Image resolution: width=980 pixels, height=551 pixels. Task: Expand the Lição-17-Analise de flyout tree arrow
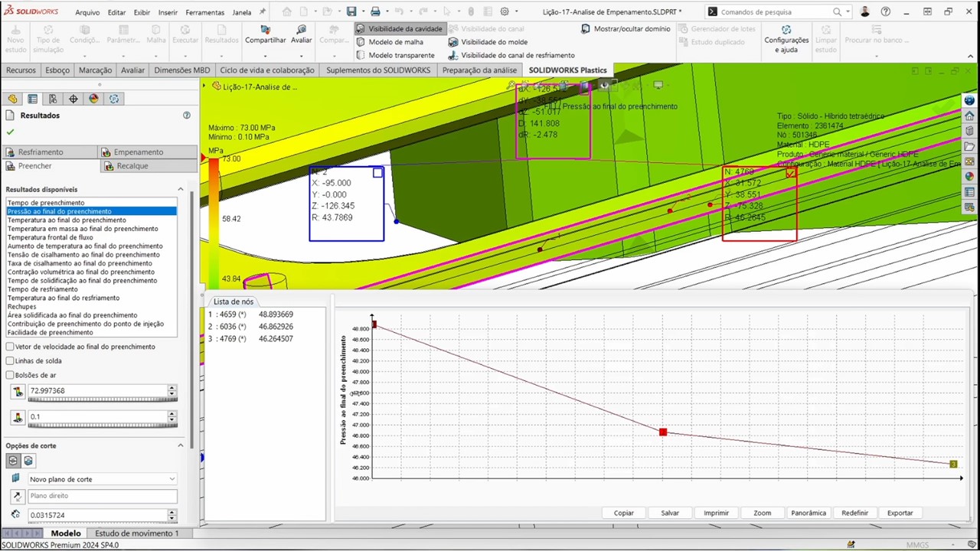tap(205, 86)
